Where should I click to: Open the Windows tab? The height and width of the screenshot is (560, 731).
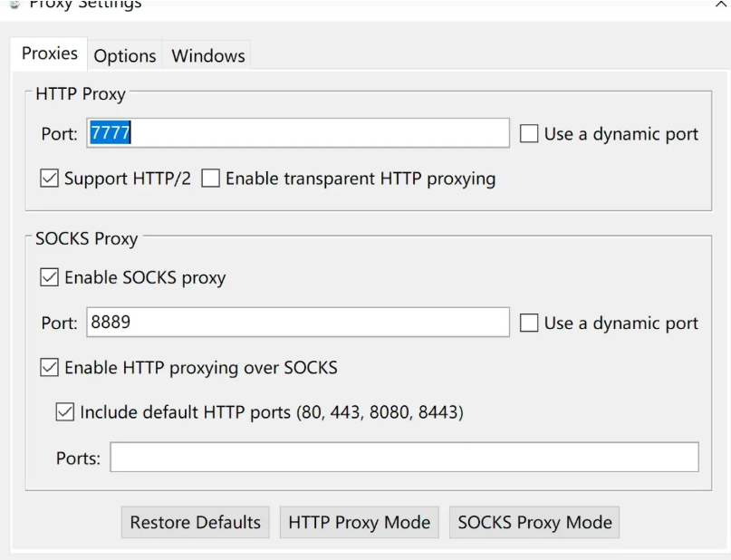point(208,56)
